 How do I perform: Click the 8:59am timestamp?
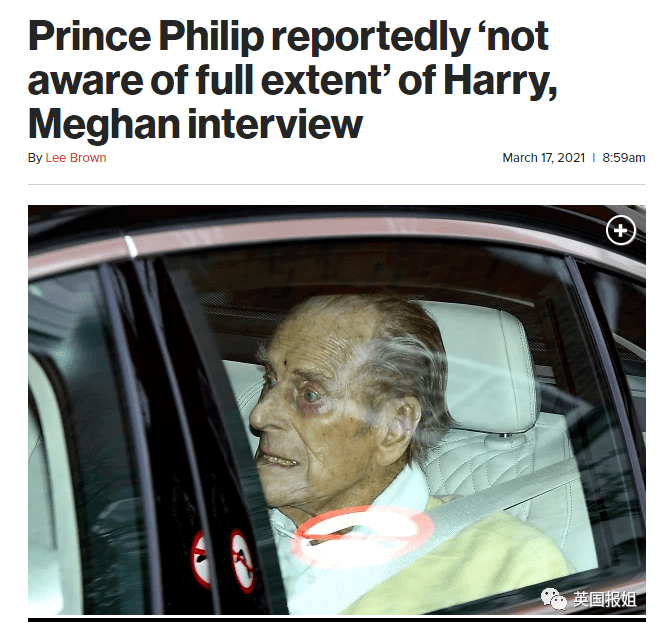pyautogui.click(x=624, y=158)
